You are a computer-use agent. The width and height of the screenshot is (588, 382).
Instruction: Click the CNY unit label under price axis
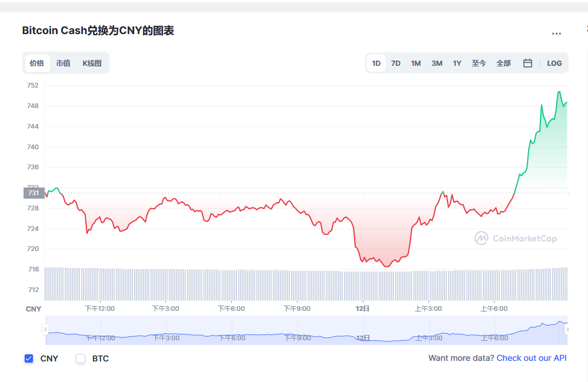[34, 309]
